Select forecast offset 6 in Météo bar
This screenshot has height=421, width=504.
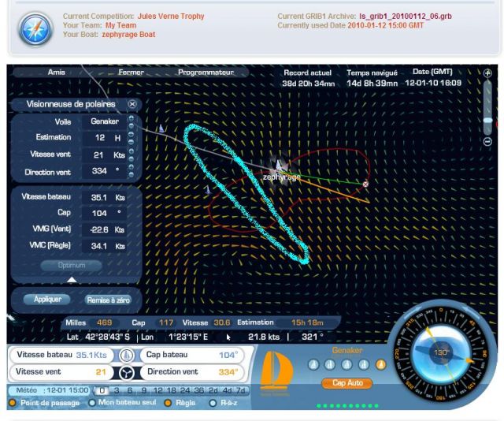pos(130,390)
